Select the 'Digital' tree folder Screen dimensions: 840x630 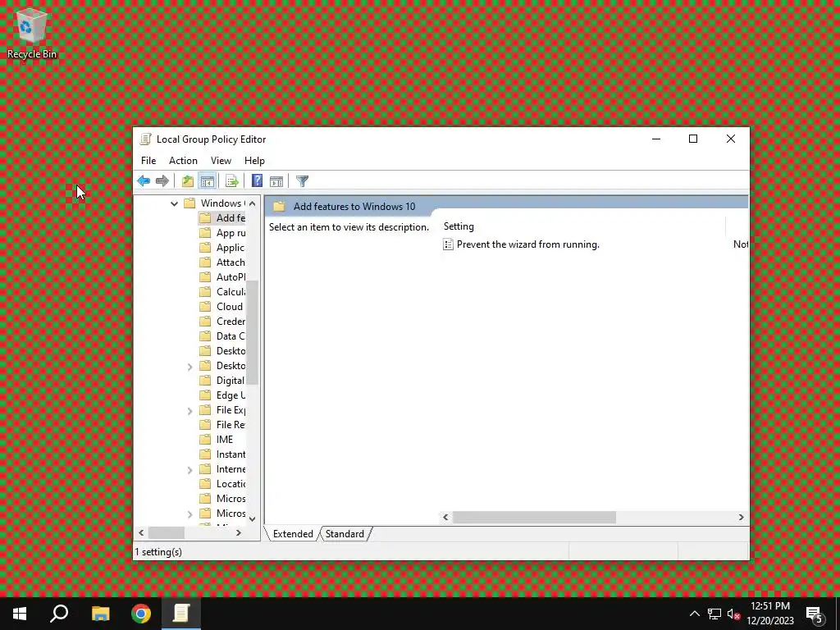[231, 381]
